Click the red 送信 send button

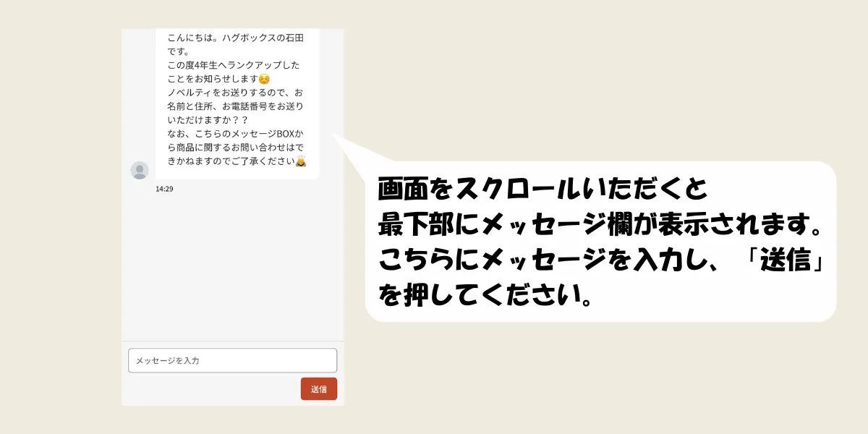pyautogui.click(x=319, y=389)
